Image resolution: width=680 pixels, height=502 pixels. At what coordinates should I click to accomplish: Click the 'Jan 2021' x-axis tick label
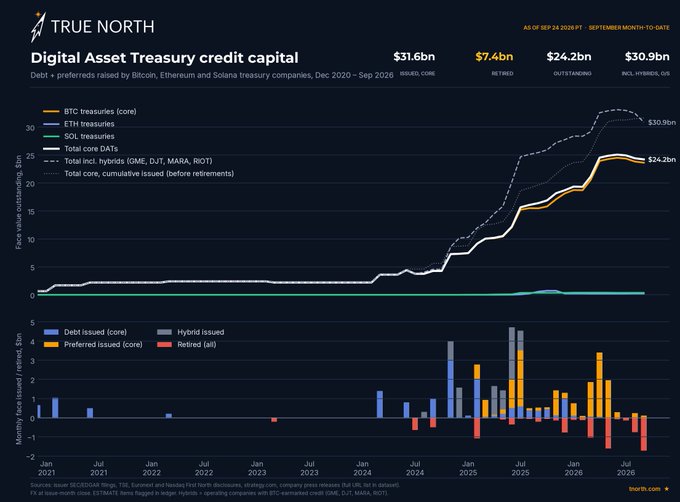[46, 468]
